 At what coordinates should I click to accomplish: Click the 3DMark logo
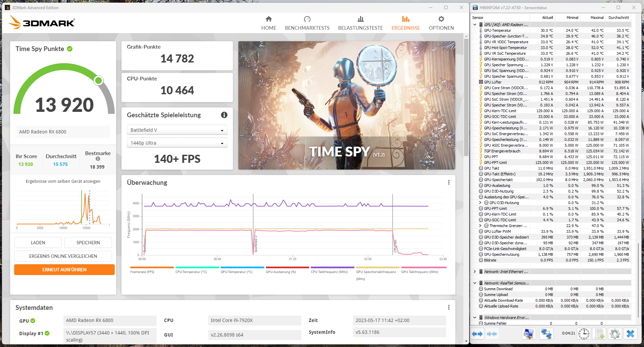coord(41,22)
